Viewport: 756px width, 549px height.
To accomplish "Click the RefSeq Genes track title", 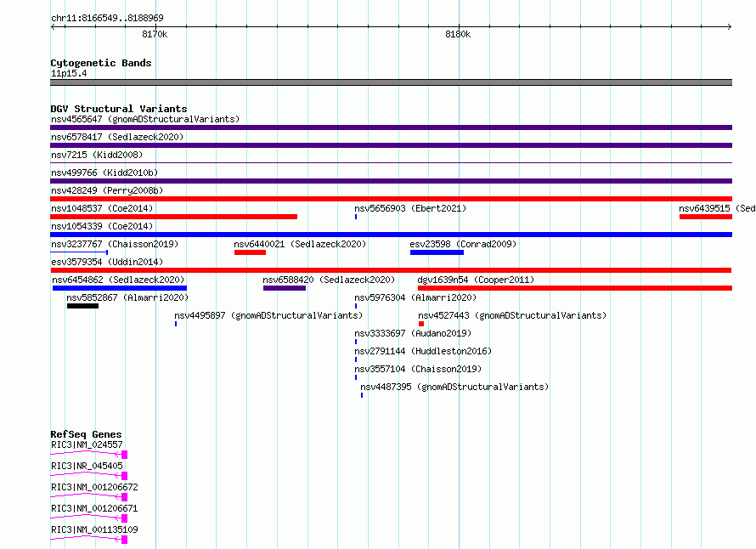I will (x=86, y=434).
